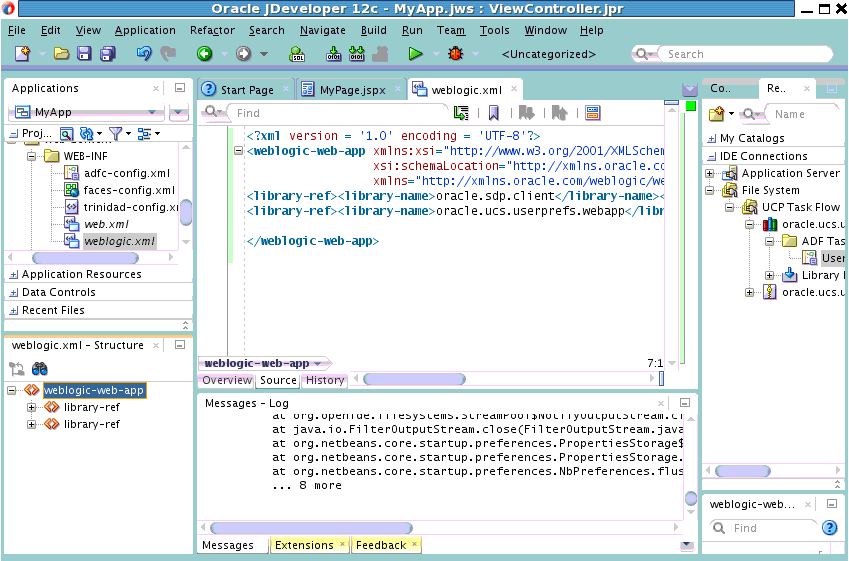Click the Save All toolbar icon

(108, 54)
